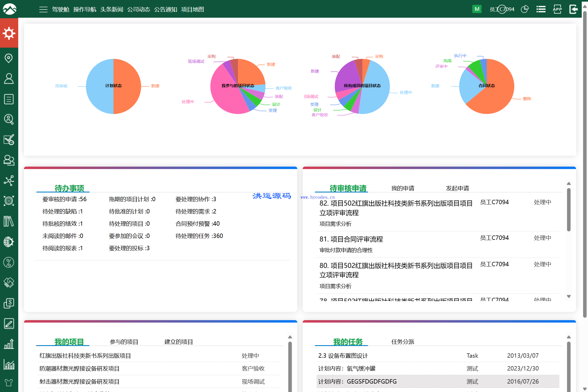Click scroll-down arrow of 待审核申请 panel
This screenshot has width=588, height=392.
point(569,296)
